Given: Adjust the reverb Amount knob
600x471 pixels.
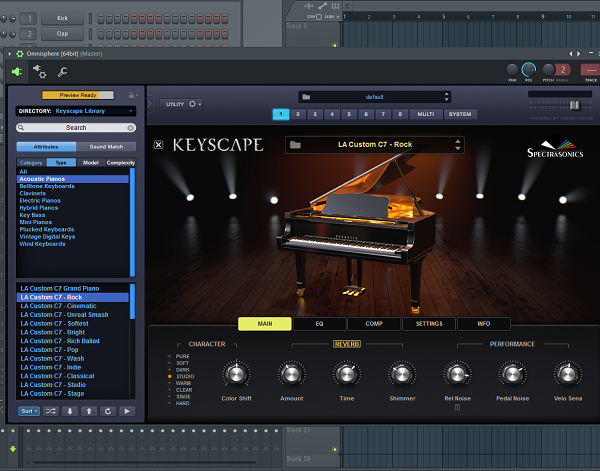Looking at the screenshot, I should pyautogui.click(x=292, y=374).
